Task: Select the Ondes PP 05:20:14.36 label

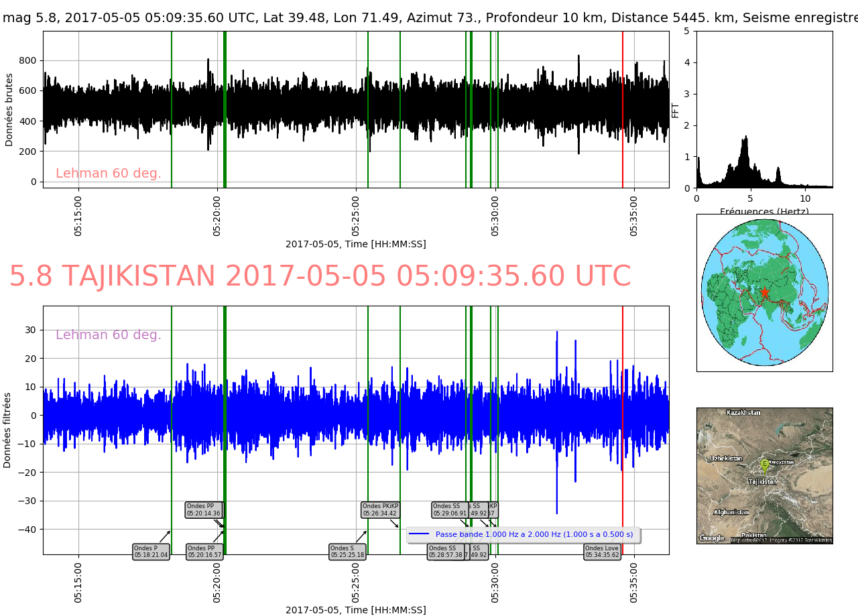Action: [x=203, y=510]
